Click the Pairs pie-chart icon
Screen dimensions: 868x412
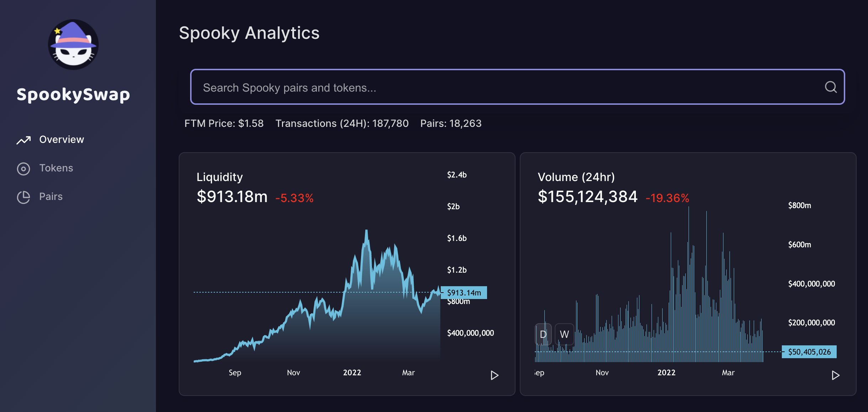[x=23, y=197]
